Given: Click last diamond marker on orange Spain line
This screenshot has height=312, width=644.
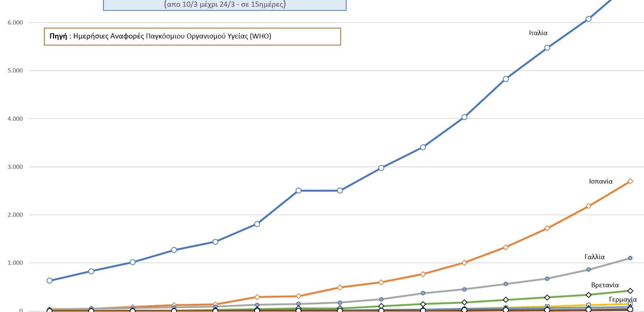Looking at the screenshot, I should tap(630, 181).
